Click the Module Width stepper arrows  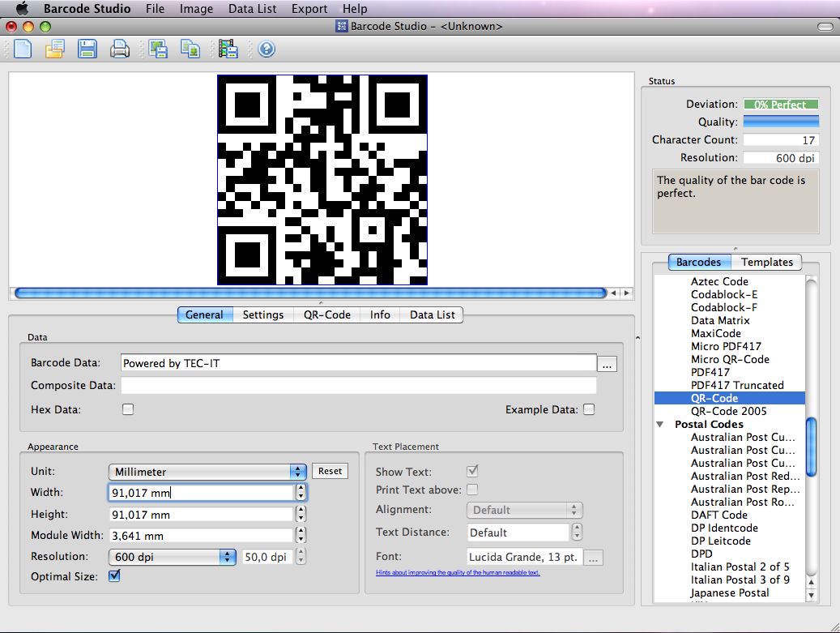click(301, 535)
